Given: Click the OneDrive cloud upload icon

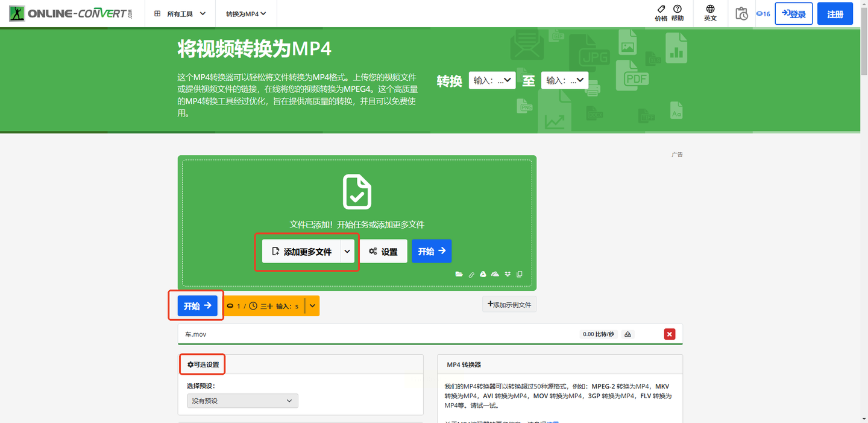Looking at the screenshot, I should (495, 274).
